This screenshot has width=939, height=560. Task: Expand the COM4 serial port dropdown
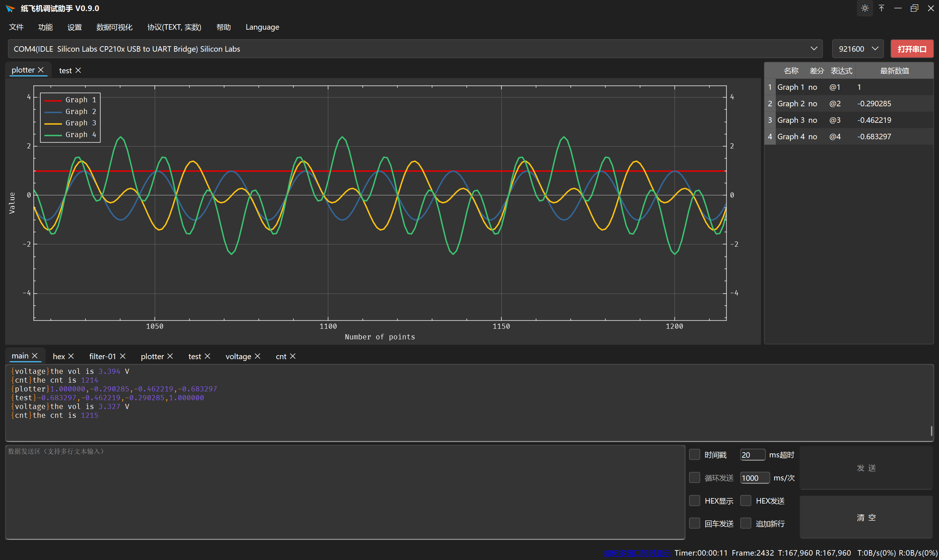pos(814,49)
